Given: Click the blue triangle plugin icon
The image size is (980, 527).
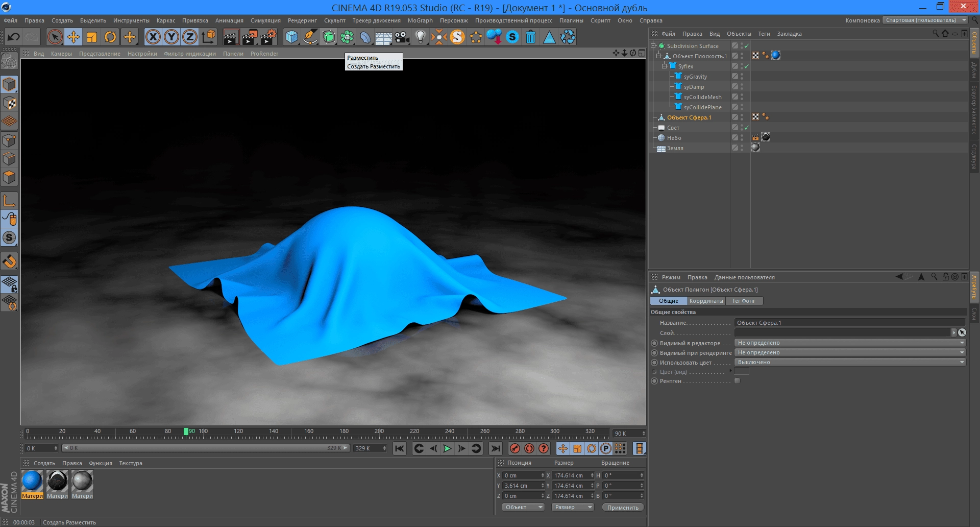Looking at the screenshot, I should click(549, 37).
